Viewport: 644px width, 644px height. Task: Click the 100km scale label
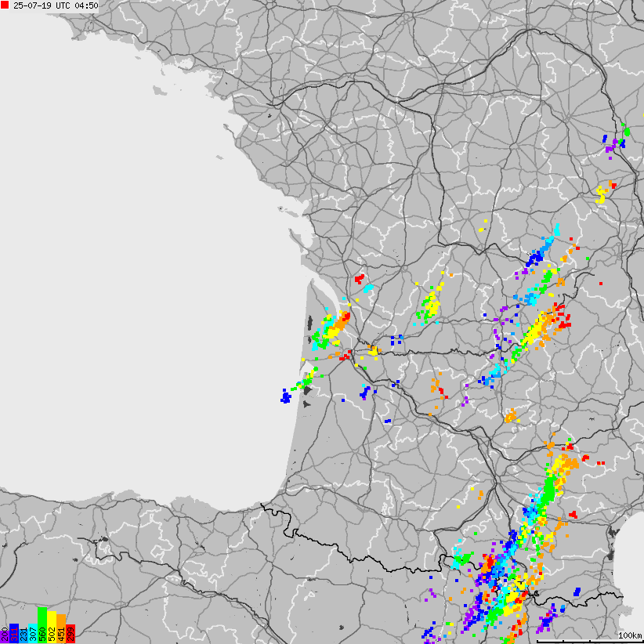pyautogui.click(x=631, y=635)
